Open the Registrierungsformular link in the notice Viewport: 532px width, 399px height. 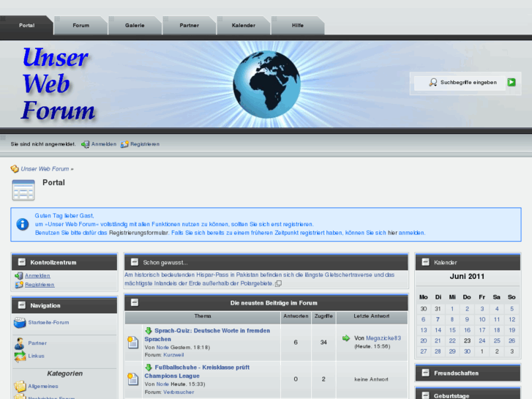pyautogui.click(x=139, y=233)
